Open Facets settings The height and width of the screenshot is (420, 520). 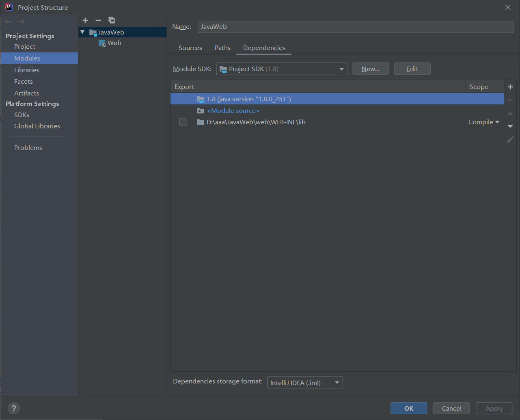coord(24,82)
